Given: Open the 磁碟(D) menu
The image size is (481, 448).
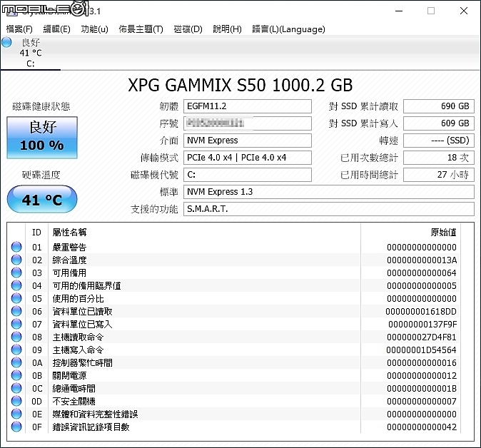Looking at the screenshot, I should (x=188, y=29).
